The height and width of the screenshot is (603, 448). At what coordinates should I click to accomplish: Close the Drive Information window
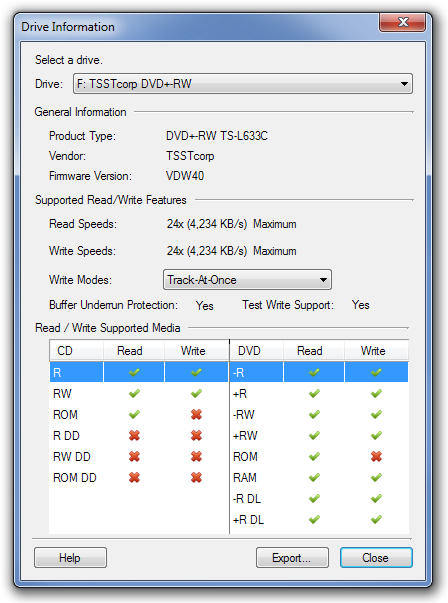point(403,22)
